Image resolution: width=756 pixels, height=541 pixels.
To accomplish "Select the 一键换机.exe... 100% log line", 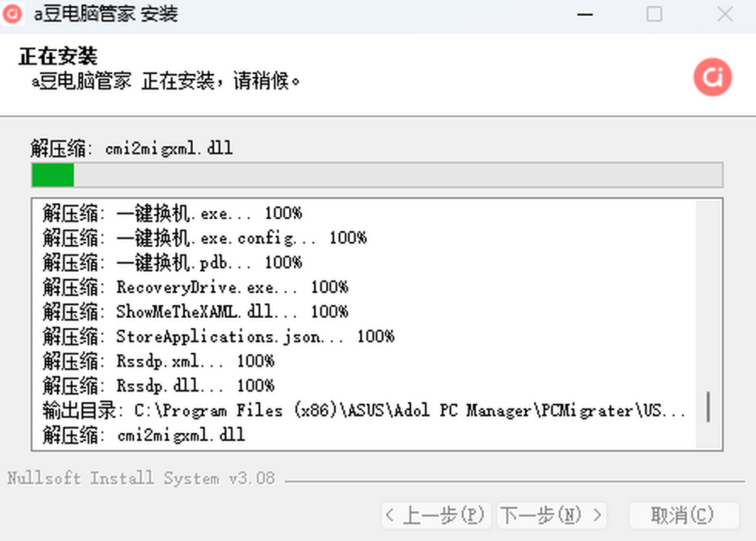I will click(172, 213).
